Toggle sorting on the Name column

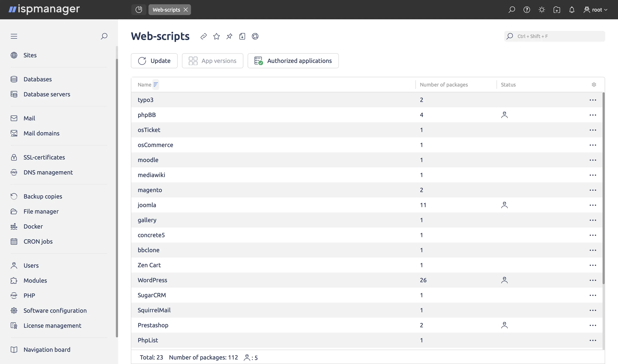click(156, 84)
